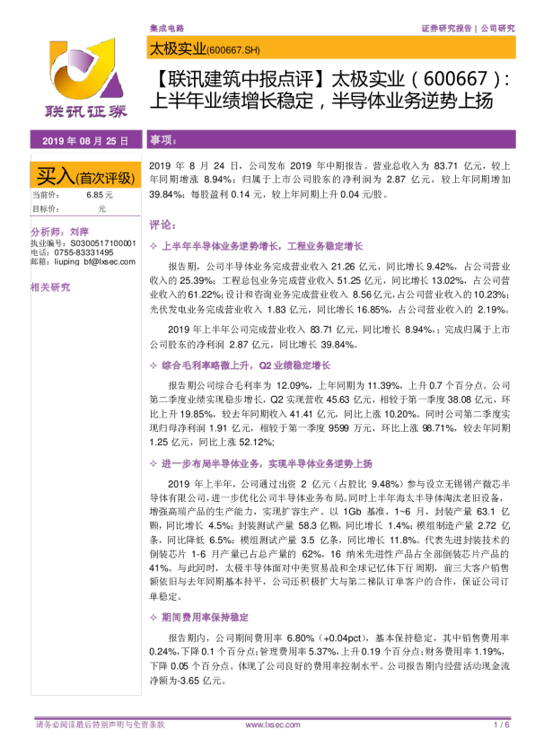Click heading 进一步布局半导体业务，实现半导体业务逆势上扬

point(267,463)
